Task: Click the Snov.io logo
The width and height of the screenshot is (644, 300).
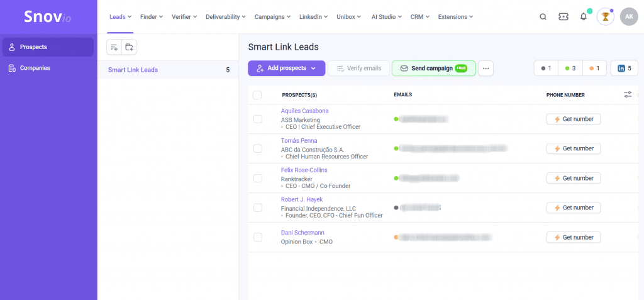Action: (x=47, y=17)
